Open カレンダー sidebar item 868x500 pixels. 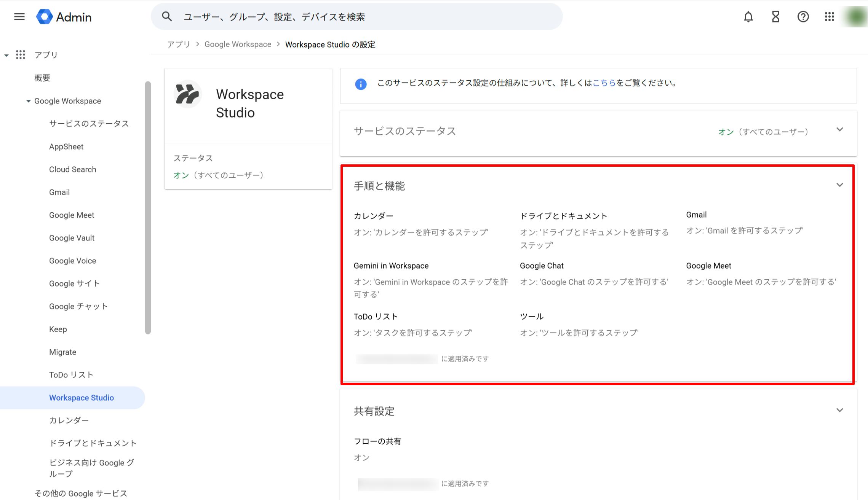point(69,420)
